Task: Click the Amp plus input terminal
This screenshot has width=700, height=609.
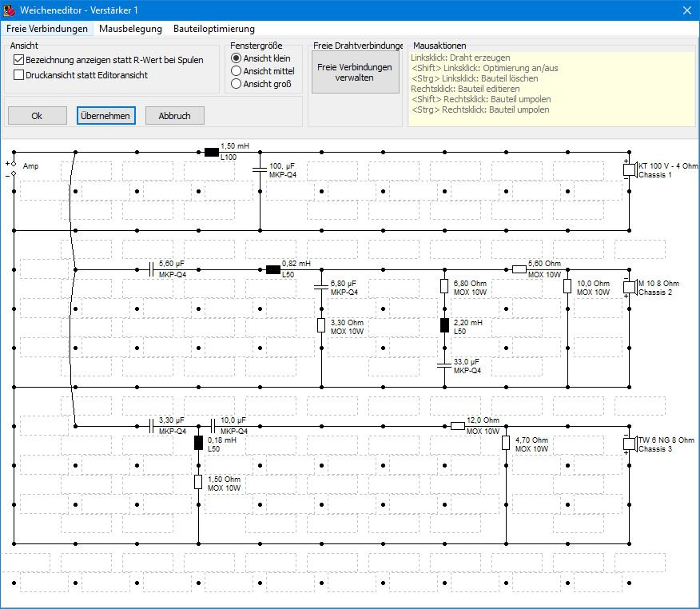Action: 14,163
